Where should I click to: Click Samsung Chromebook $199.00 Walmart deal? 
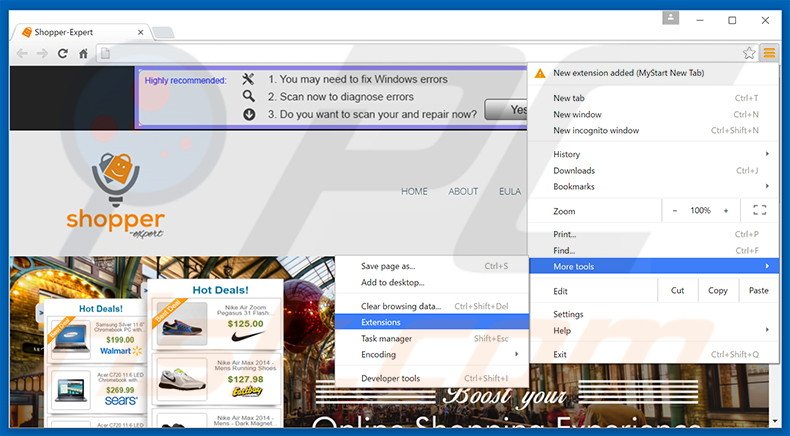point(98,339)
